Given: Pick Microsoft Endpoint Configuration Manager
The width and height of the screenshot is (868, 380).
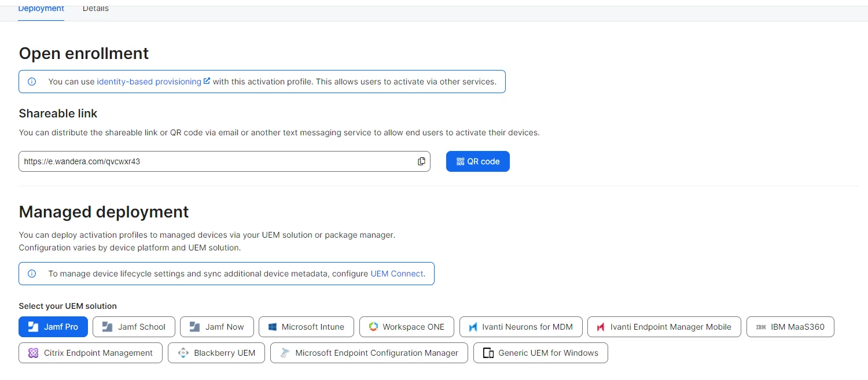Looking at the screenshot, I should pyautogui.click(x=369, y=353).
